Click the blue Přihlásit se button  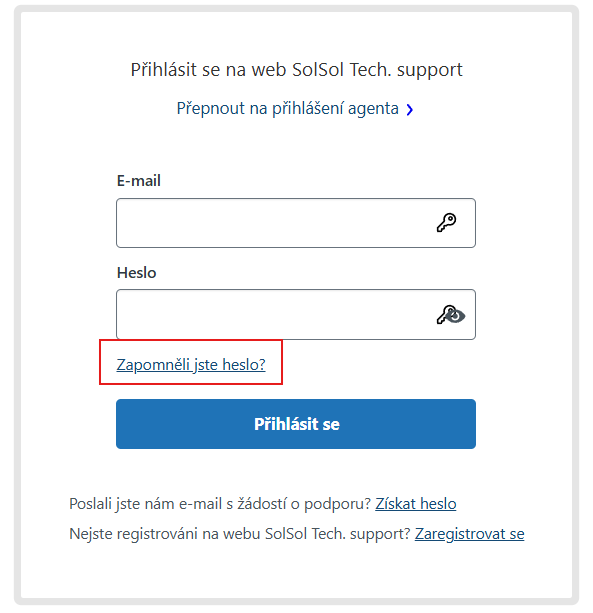tap(296, 424)
